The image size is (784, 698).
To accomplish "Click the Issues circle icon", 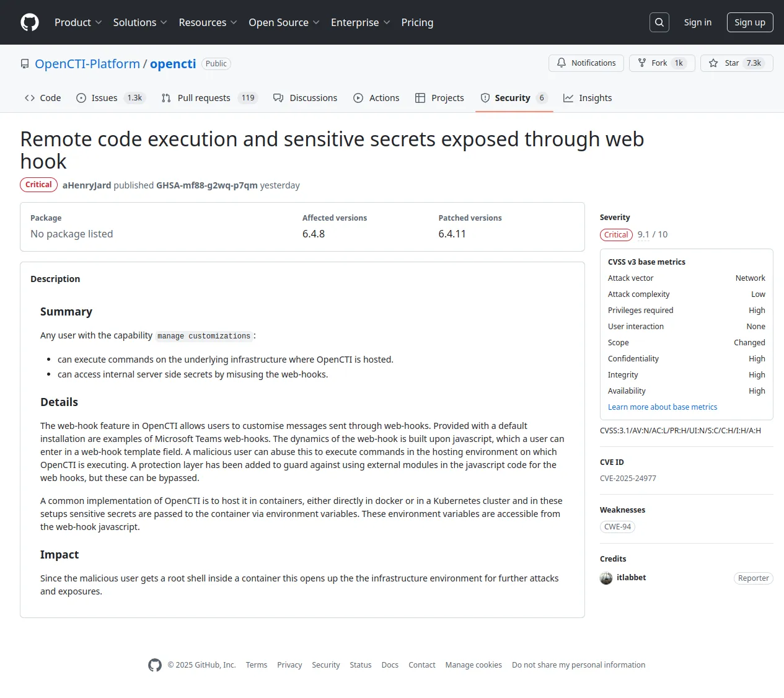I will coord(81,98).
